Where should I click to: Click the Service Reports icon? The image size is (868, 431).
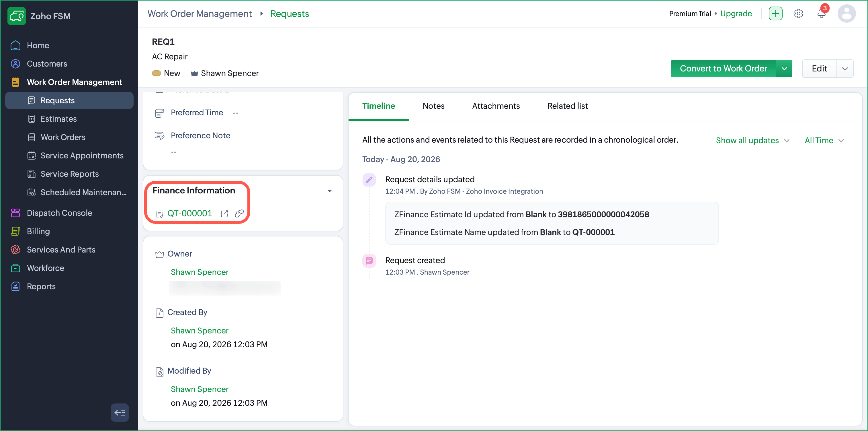31,174
